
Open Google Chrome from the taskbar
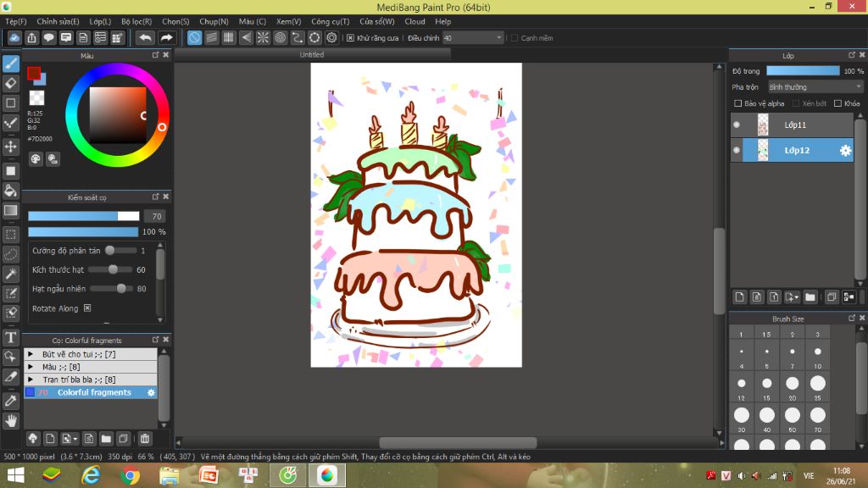click(x=130, y=476)
